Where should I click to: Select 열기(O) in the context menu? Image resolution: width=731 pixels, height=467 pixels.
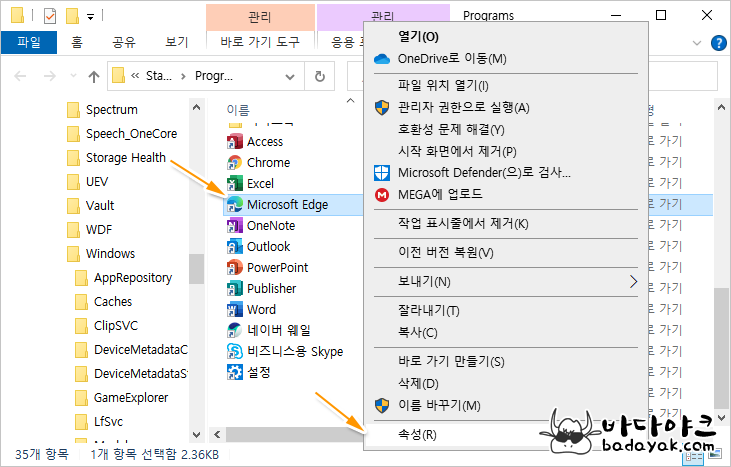click(x=506, y=36)
